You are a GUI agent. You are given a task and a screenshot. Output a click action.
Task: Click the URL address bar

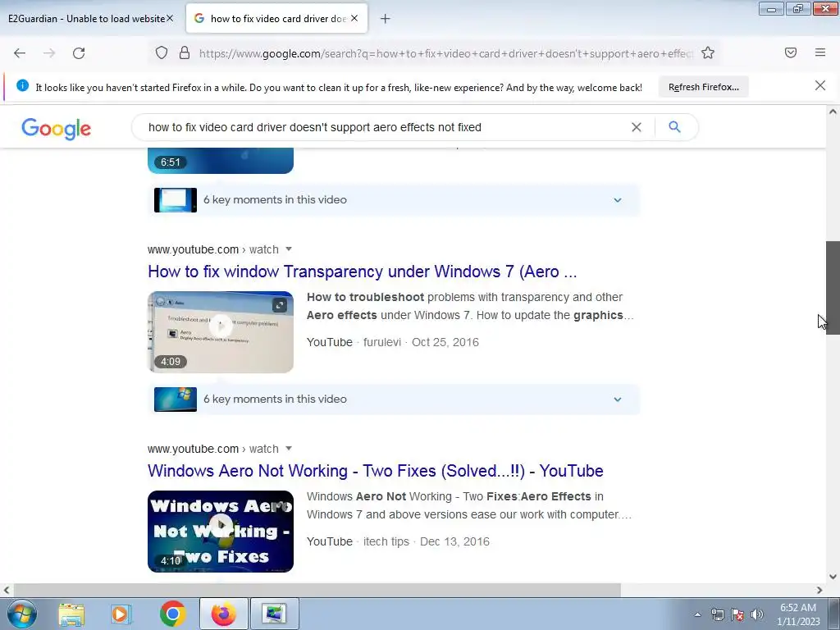pos(445,53)
